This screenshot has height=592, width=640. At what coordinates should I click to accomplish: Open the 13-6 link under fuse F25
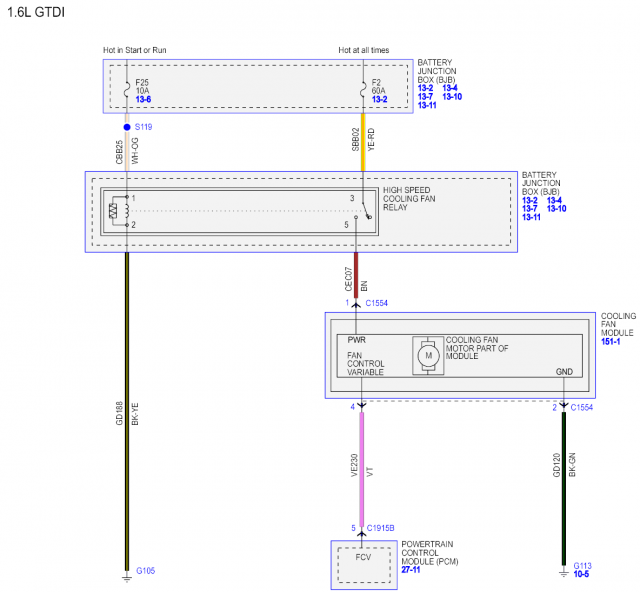[143, 99]
